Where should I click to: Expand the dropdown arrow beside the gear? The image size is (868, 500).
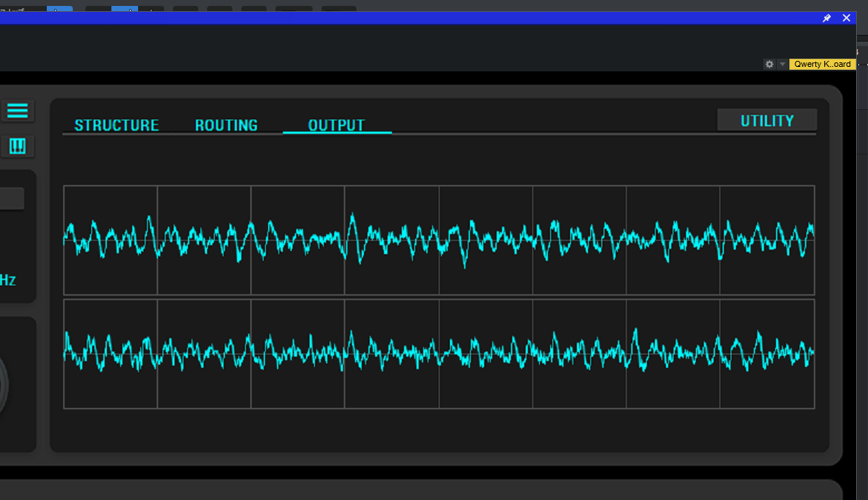tap(782, 65)
